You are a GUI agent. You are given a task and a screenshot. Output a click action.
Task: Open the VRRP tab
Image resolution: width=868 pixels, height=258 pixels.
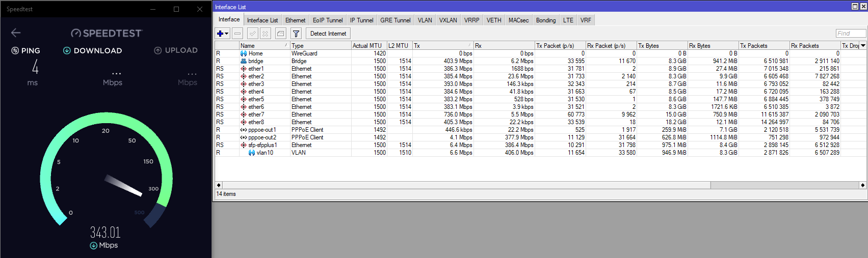472,20
